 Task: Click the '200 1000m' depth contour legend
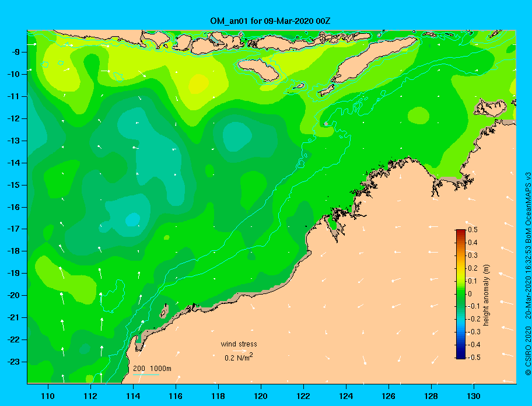(152, 369)
